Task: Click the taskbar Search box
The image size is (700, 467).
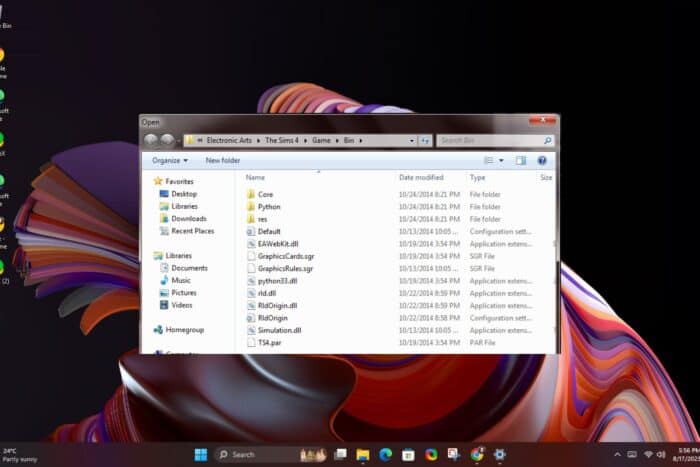Action: tap(272, 454)
